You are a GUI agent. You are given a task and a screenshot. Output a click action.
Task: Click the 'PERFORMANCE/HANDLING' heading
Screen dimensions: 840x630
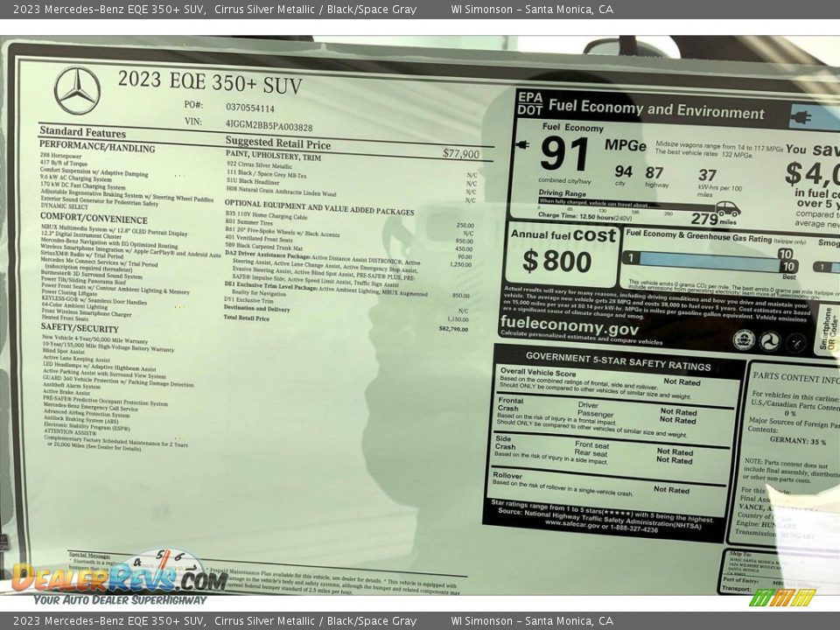pyautogui.click(x=97, y=146)
